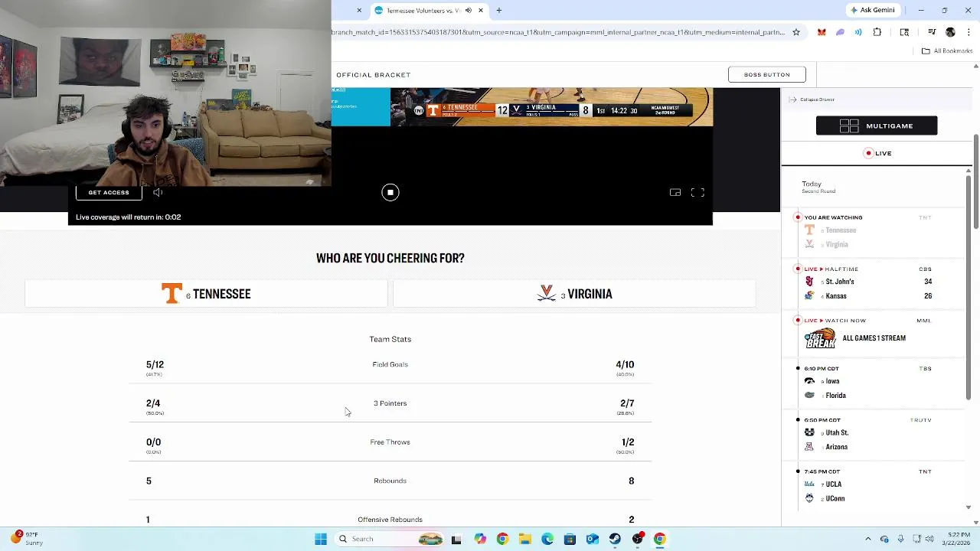This screenshot has height=551, width=980.
Task: Click the taskbar Search box
Action: coord(390,539)
